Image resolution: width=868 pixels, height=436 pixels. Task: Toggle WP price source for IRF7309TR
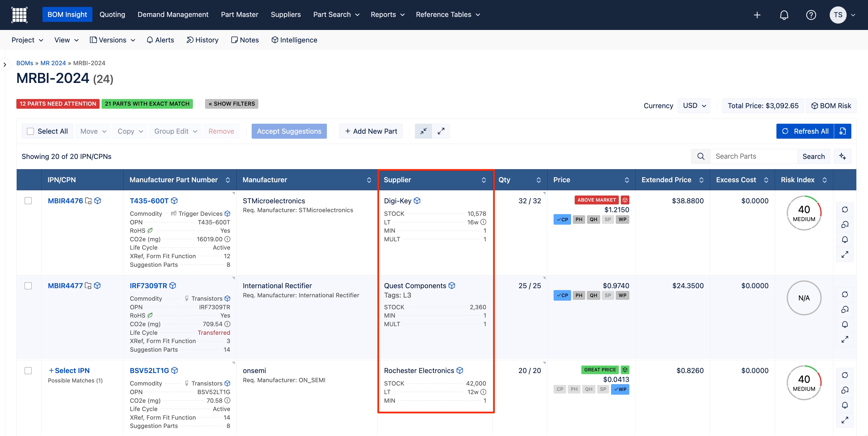622,296
